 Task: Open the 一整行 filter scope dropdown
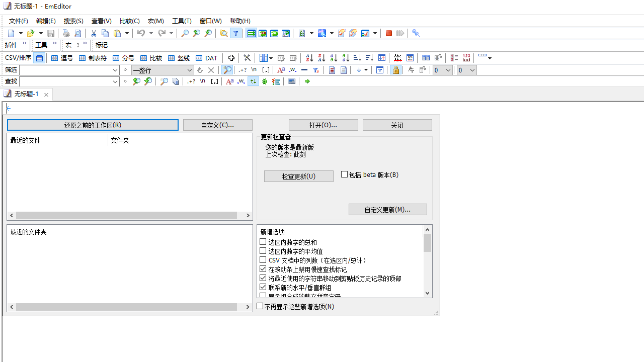point(189,70)
